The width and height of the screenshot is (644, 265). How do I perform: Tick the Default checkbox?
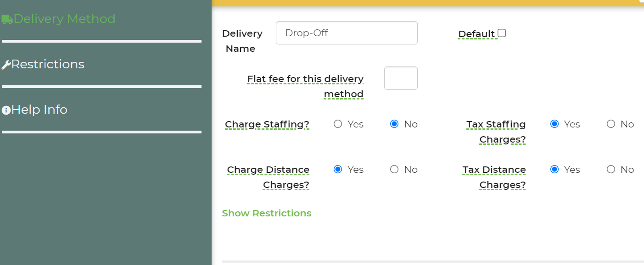pyautogui.click(x=502, y=33)
